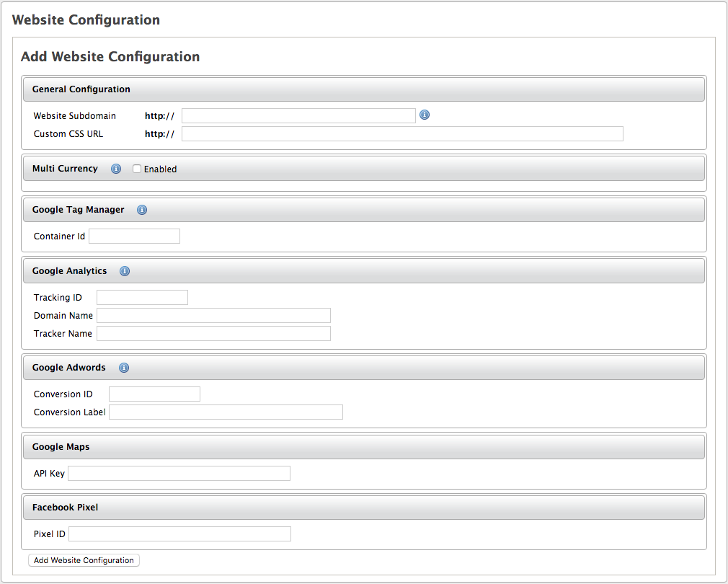728x584 pixels.
Task: Enable the Multi Currency checkbox
Action: 137,169
